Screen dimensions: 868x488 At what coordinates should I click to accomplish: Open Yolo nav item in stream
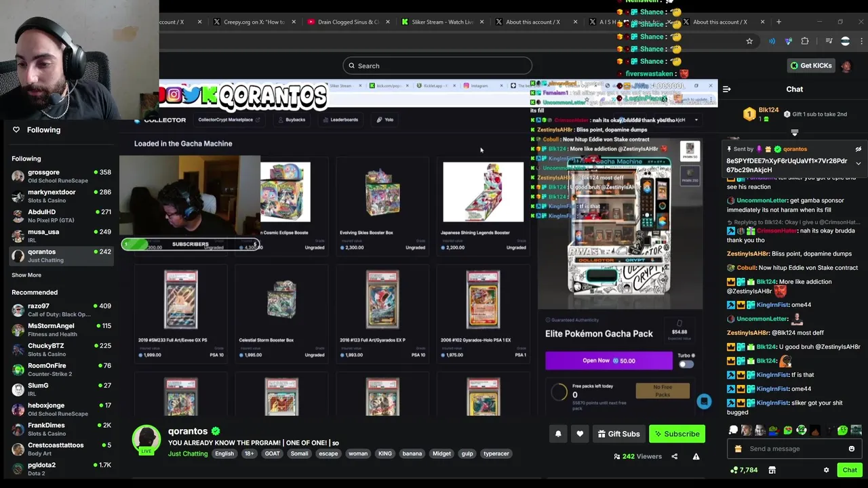[x=385, y=120]
